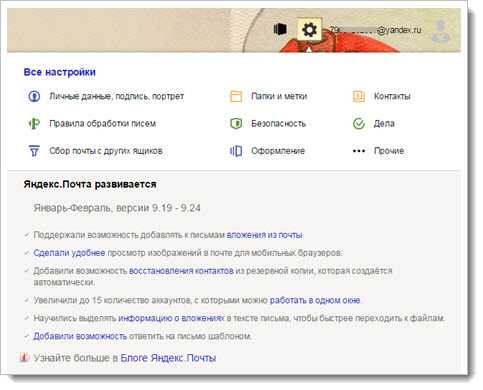Viewport: 483px width, 390px height.
Task: Click the mail rules filter icon
Action: pyautogui.click(x=34, y=124)
